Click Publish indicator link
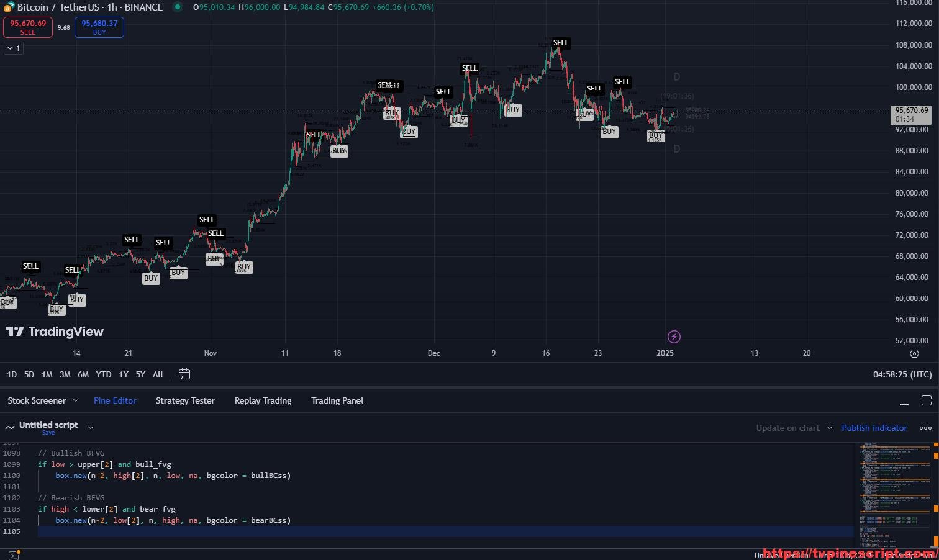 874,428
